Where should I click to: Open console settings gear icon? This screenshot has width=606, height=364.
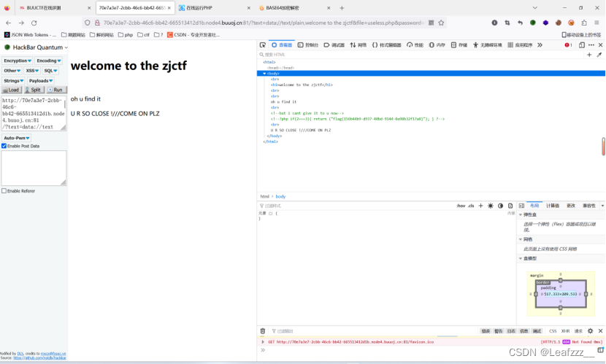pos(590,330)
